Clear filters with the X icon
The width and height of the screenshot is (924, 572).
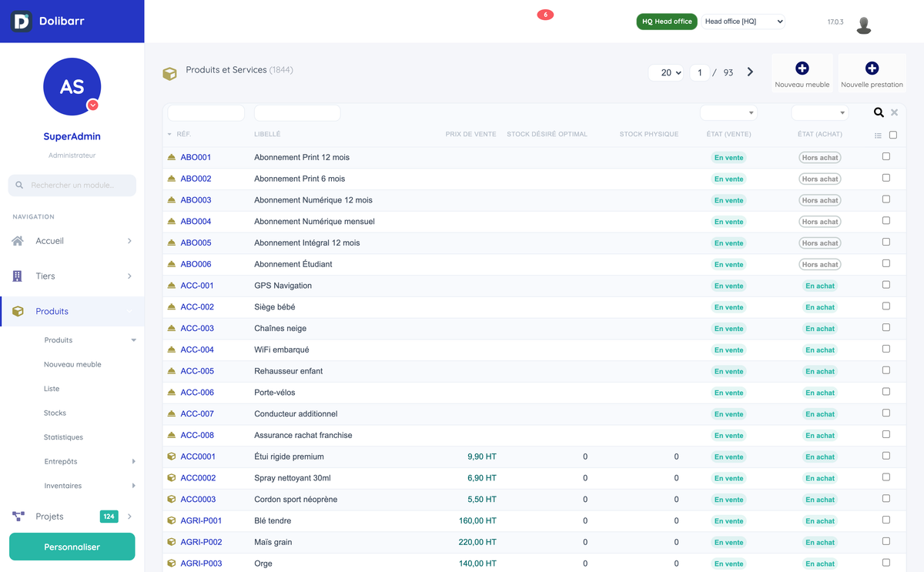click(x=894, y=112)
